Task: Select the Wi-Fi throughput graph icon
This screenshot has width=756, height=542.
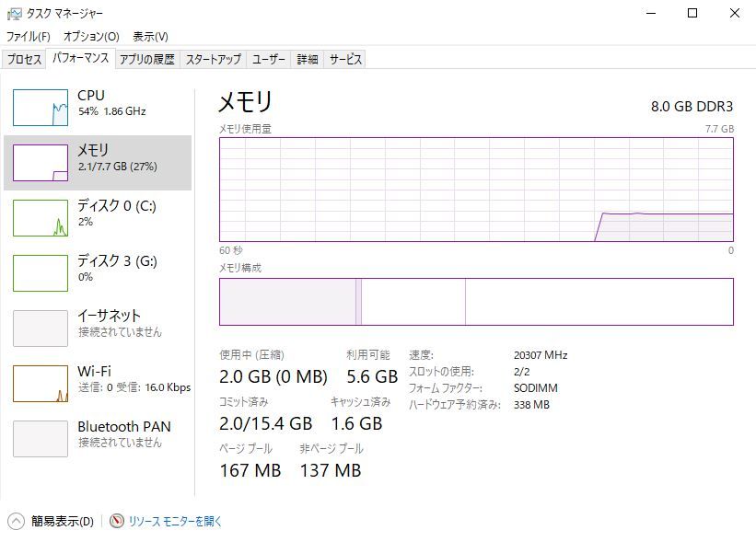Action: 41,384
